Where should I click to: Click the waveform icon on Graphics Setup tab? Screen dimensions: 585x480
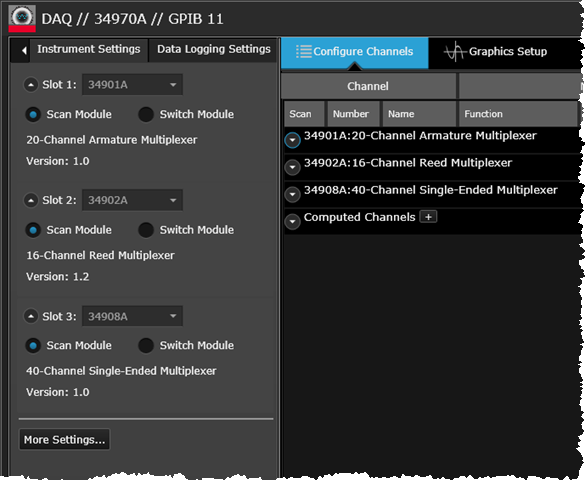(x=455, y=51)
